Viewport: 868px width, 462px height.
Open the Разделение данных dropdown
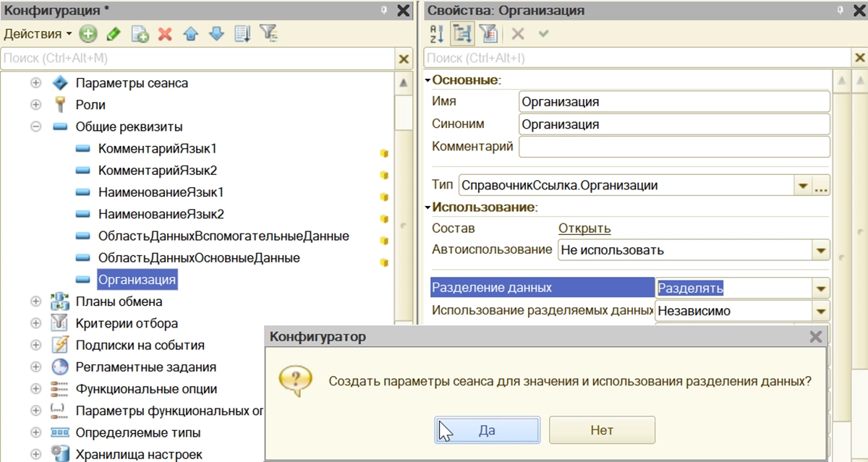click(820, 288)
